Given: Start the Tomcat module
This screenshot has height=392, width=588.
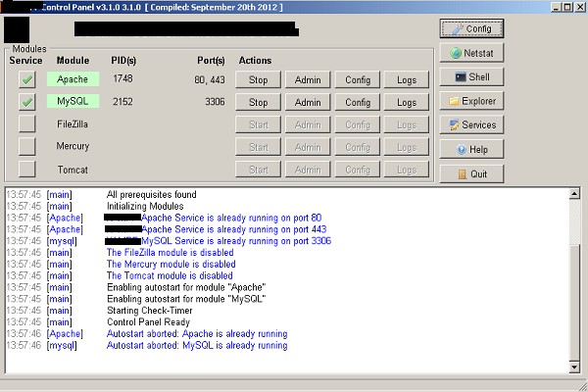Looking at the screenshot, I should [x=258, y=170].
